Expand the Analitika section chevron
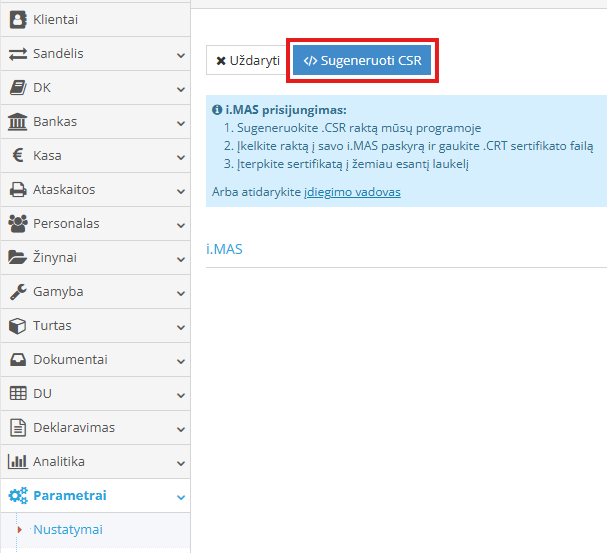Screen dimensions: 607x553 180,462
